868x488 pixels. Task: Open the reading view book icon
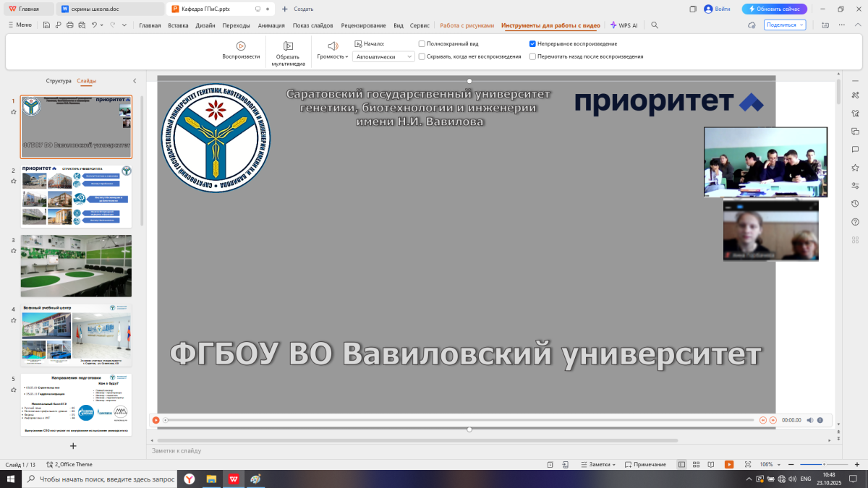(711, 464)
